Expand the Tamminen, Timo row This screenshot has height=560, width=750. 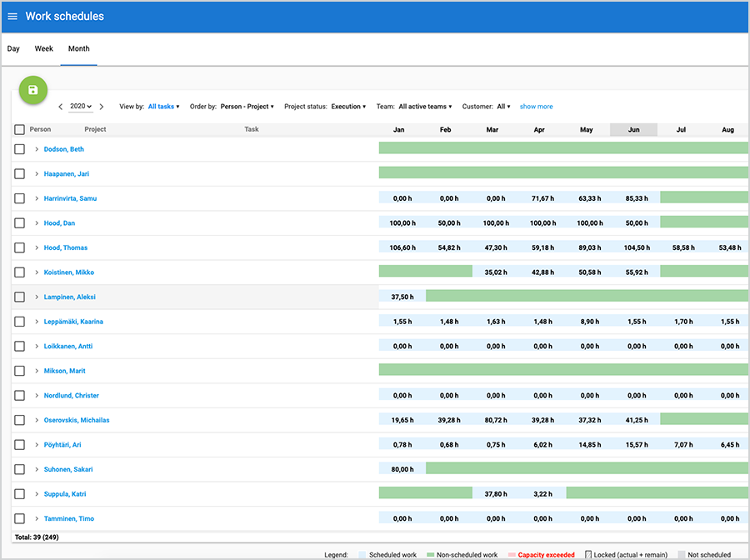(37, 518)
